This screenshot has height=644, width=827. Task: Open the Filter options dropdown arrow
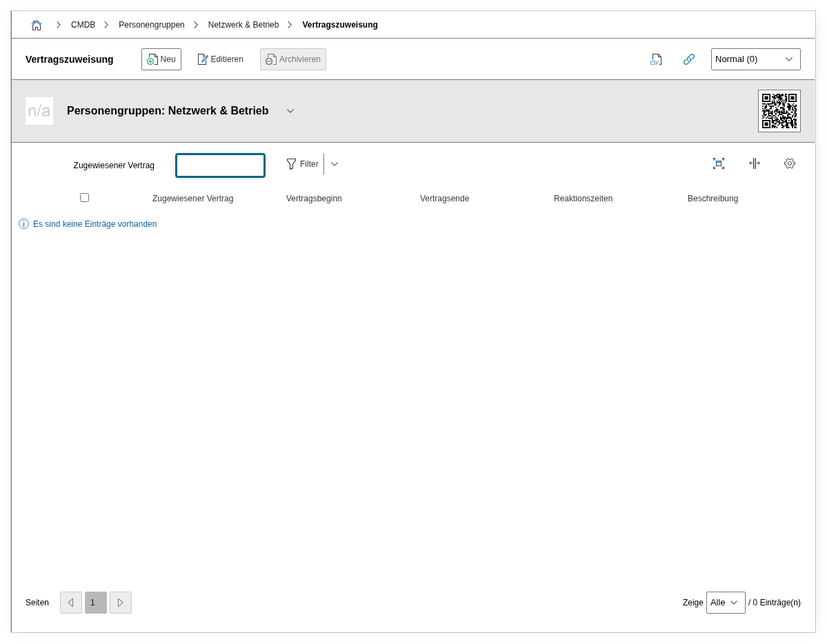coord(335,164)
